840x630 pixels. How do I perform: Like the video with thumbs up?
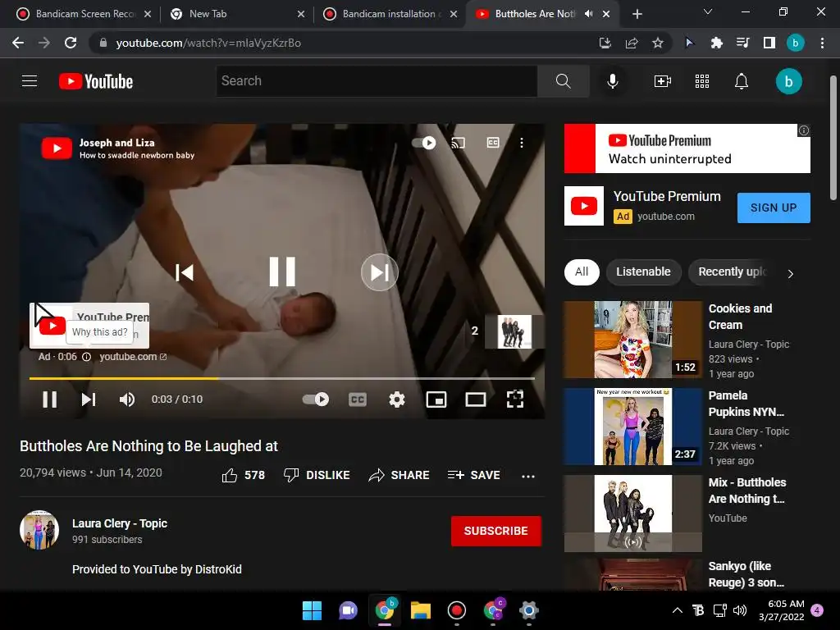pos(243,475)
